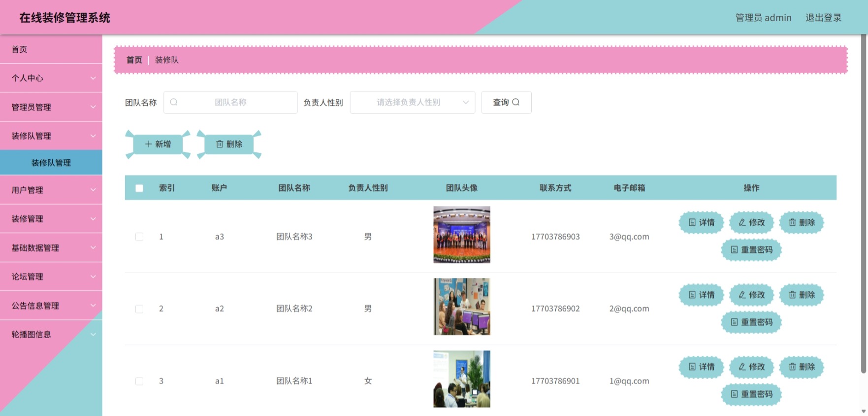This screenshot has height=416, width=868.
Task: Click 退出登录 to log out
Action: tap(823, 18)
